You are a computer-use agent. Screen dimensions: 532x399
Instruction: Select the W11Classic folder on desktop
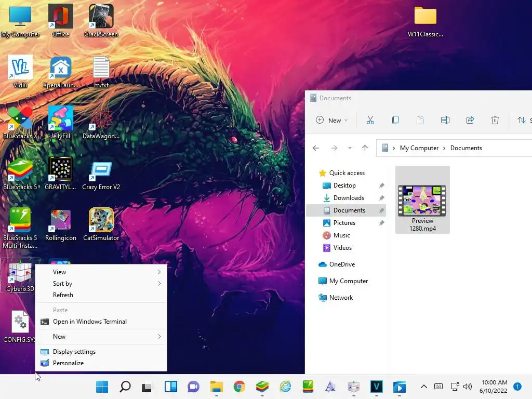pos(425,21)
